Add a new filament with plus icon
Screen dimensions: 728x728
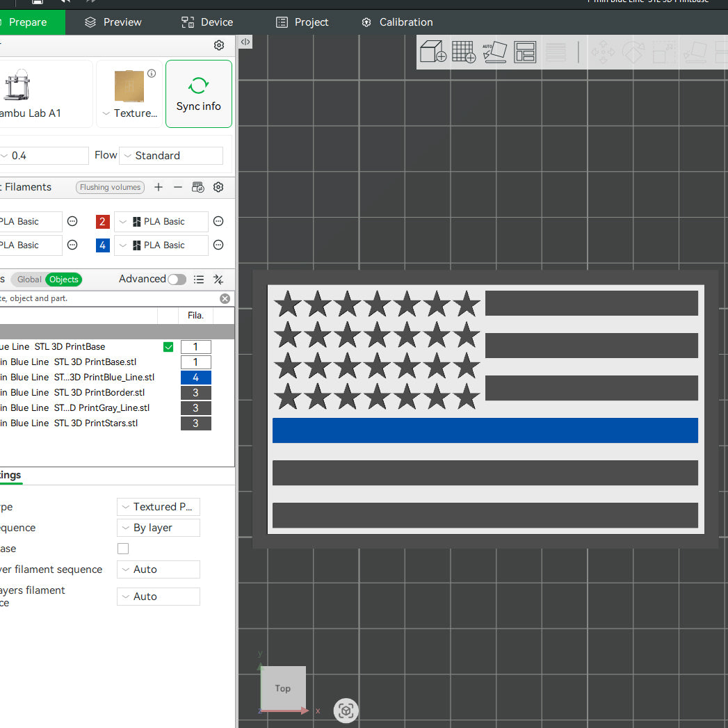click(159, 187)
